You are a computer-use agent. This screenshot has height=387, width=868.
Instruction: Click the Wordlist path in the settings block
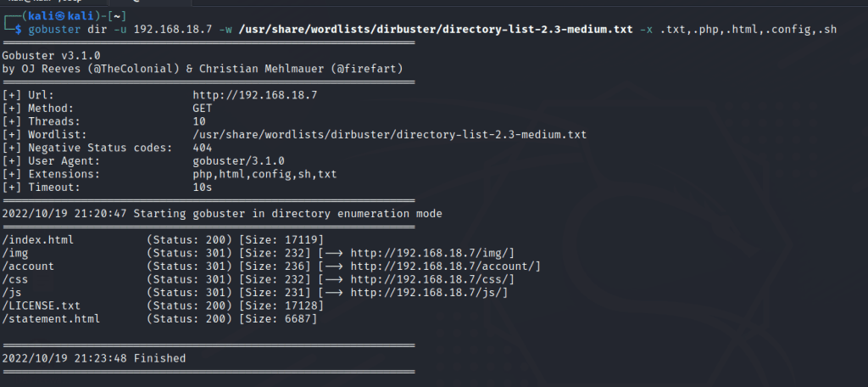(x=389, y=134)
